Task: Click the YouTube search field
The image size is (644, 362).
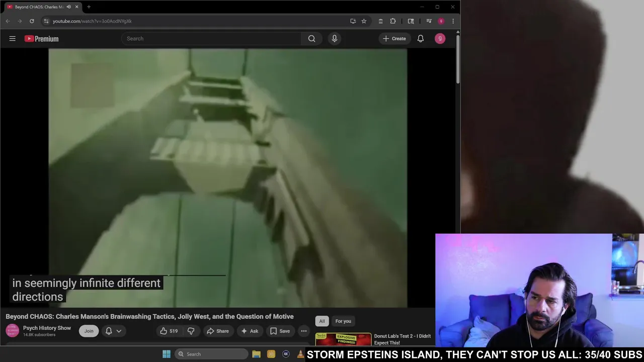Action: tap(211, 39)
